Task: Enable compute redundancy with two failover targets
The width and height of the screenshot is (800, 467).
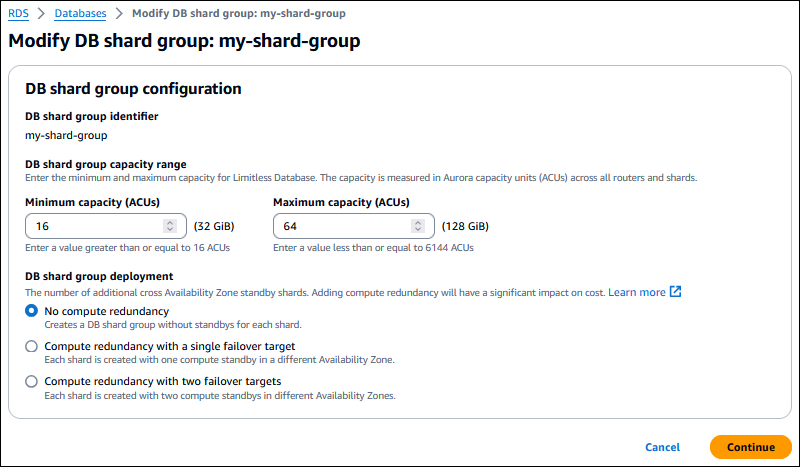Action: click(32, 381)
